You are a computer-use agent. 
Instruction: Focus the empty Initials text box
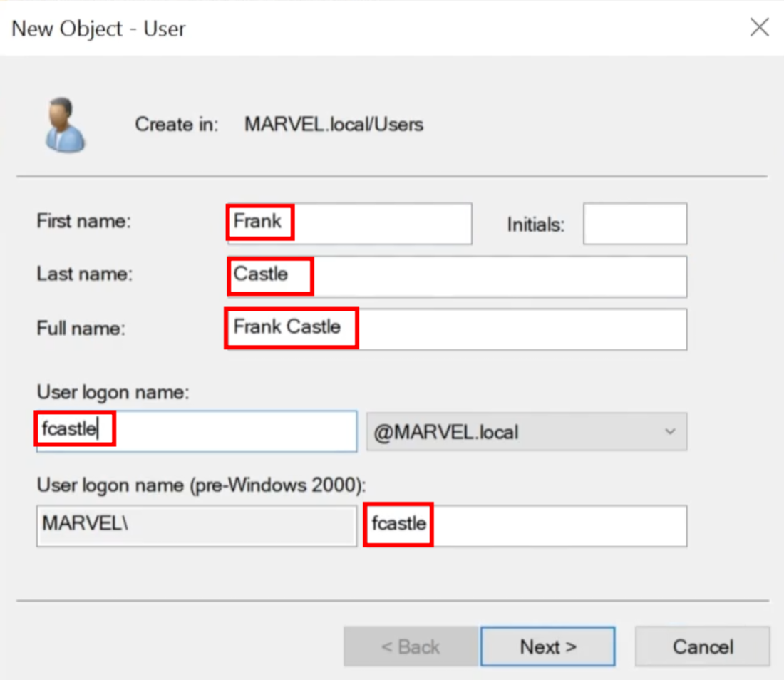coord(634,224)
